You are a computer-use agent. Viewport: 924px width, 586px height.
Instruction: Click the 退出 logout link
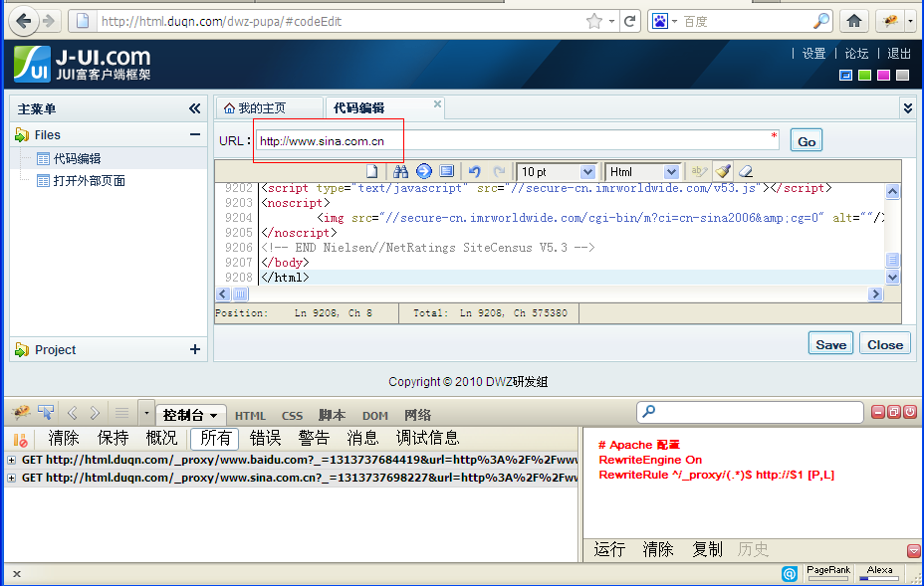click(x=899, y=54)
